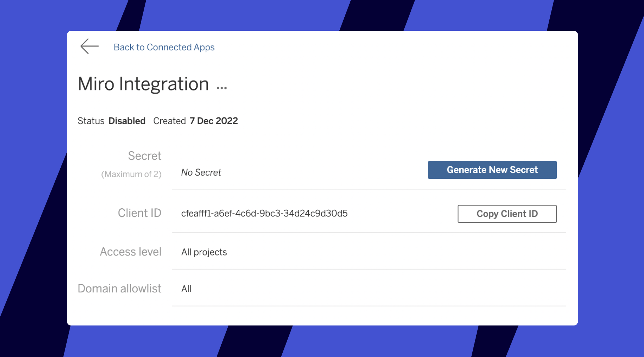Click the Access level field label
Image resolution: width=644 pixels, height=357 pixels.
pos(131,252)
